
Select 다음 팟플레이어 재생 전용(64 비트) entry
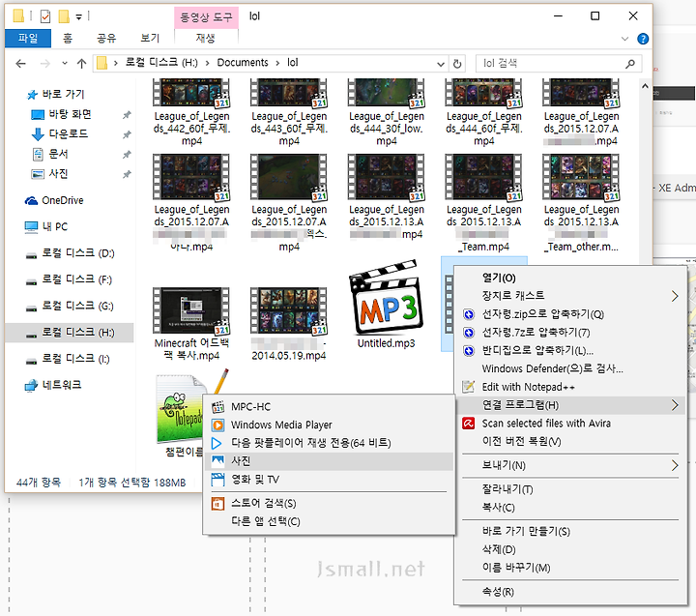329,443
